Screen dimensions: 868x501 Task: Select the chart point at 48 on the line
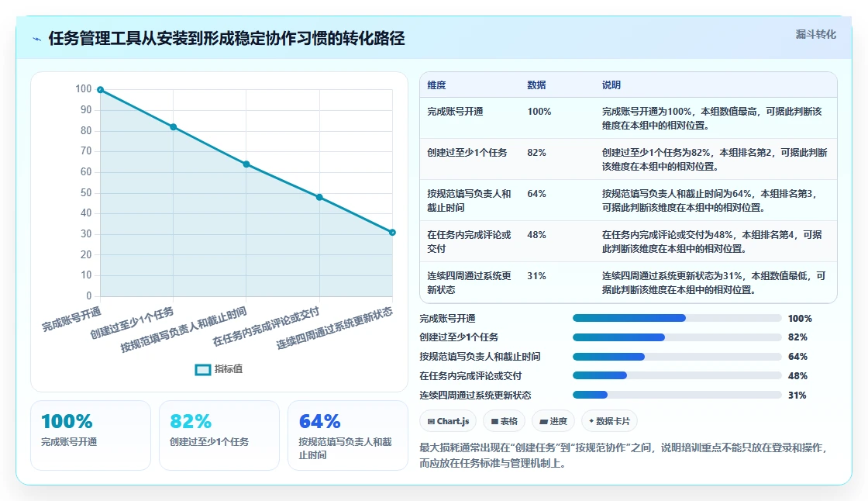[x=319, y=197]
